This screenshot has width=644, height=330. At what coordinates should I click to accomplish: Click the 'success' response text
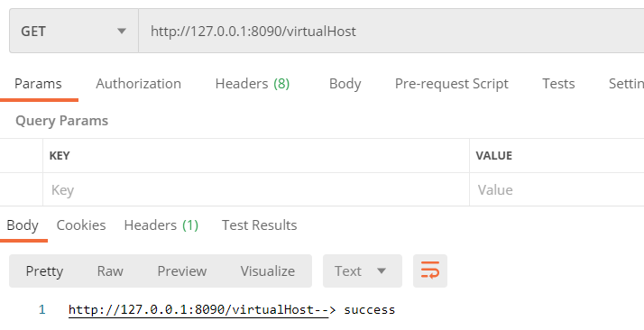[369, 310]
